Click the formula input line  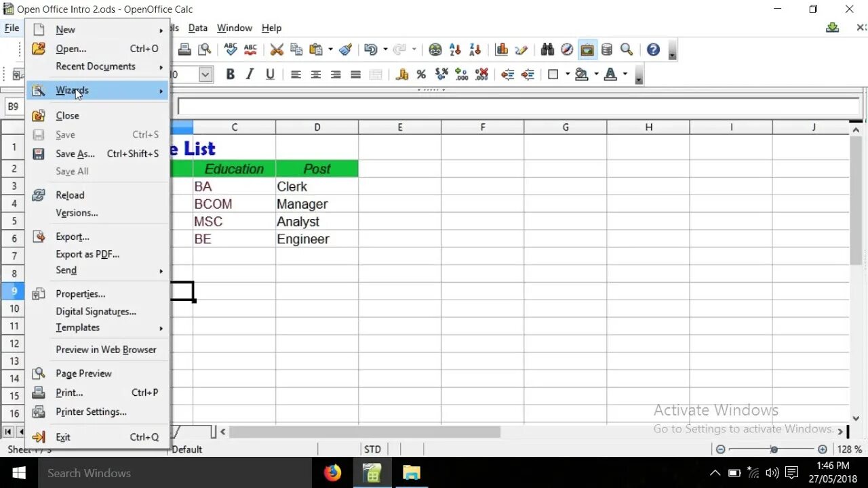(519, 106)
